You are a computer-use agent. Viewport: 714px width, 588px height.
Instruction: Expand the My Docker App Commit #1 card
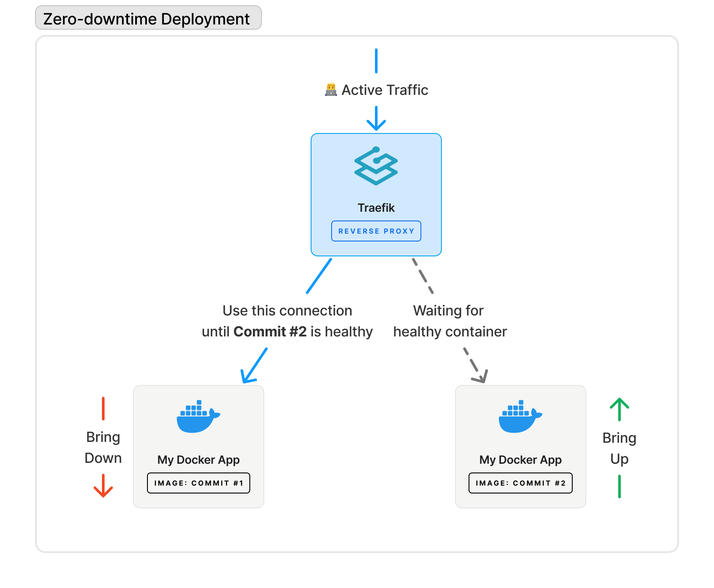point(198,446)
